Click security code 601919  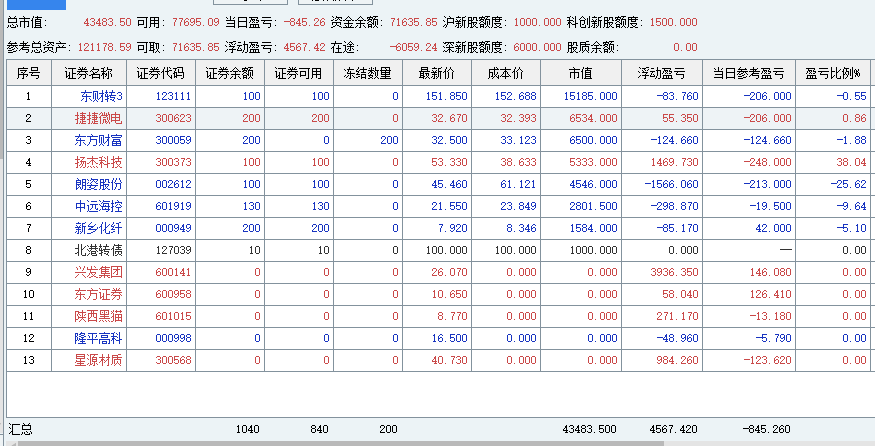(x=173, y=207)
